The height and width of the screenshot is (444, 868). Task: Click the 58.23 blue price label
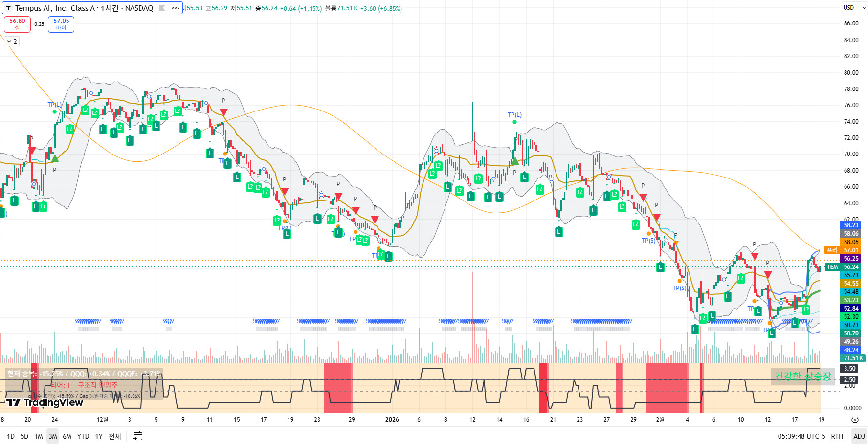[x=851, y=225]
